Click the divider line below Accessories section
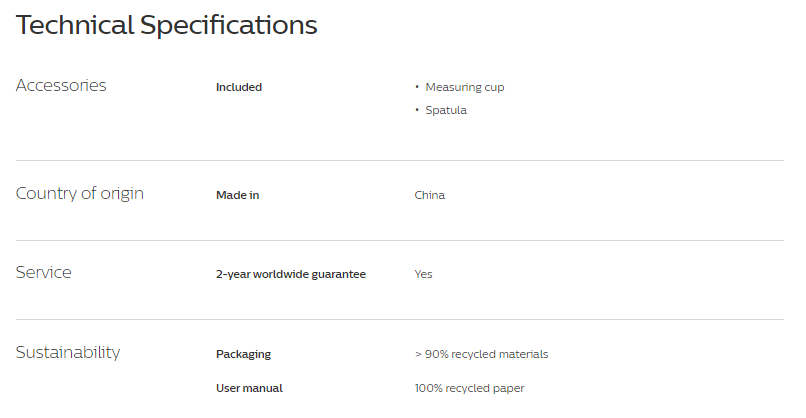The height and width of the screenshot is (418, 806). (400, 160)
